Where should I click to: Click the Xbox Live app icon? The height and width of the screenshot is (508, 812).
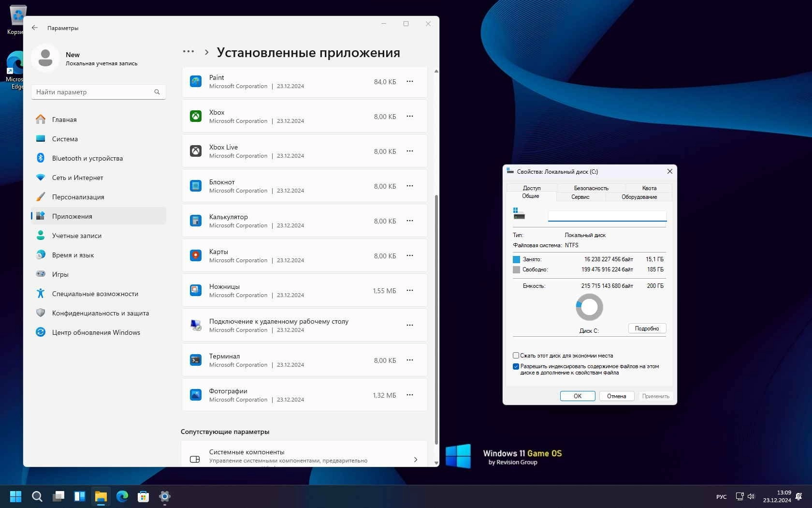pos(195,151)
